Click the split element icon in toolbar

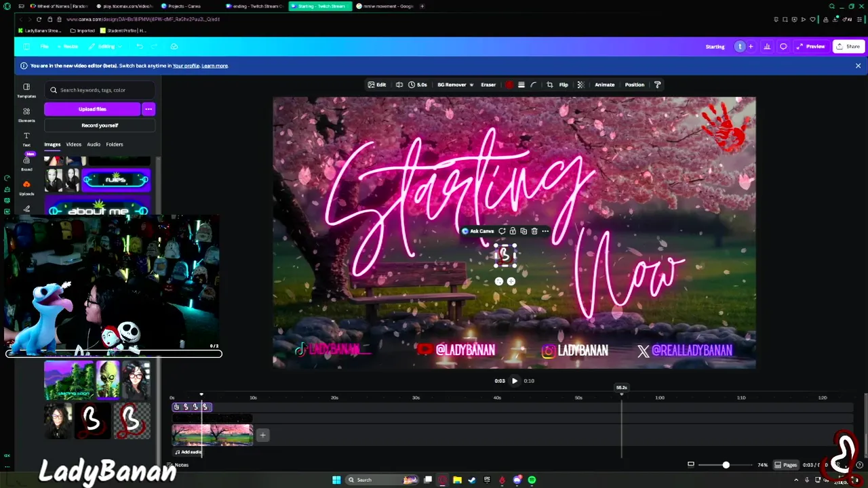[399, 85]
